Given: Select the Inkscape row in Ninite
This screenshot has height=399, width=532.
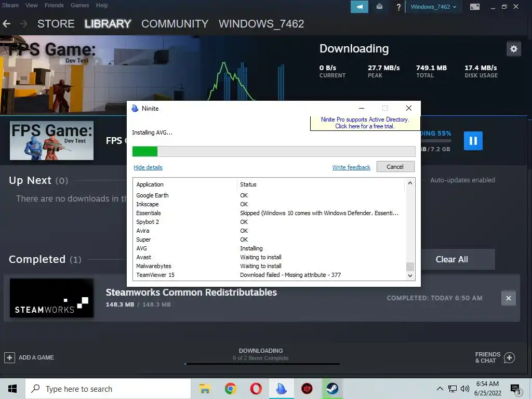Looking at the screenshot, I should coord(270,204).
